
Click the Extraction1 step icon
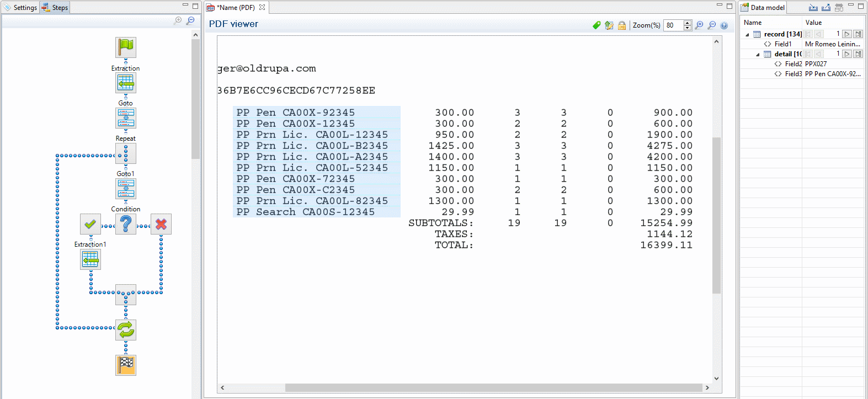click(90, 259)
